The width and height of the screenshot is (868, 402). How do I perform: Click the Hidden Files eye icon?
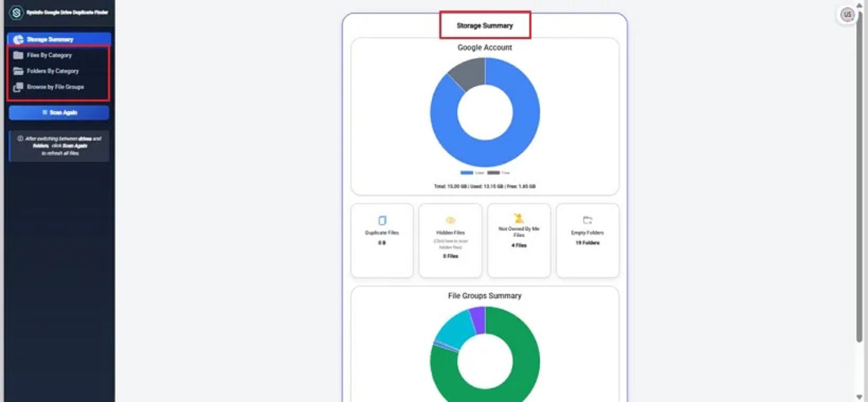[x=450, y=220]
